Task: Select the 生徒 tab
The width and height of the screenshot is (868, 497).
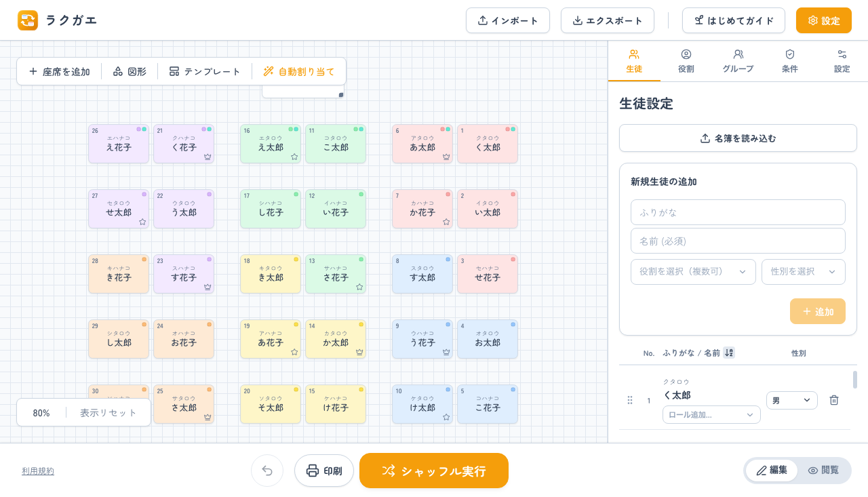Action: point(634,61)
